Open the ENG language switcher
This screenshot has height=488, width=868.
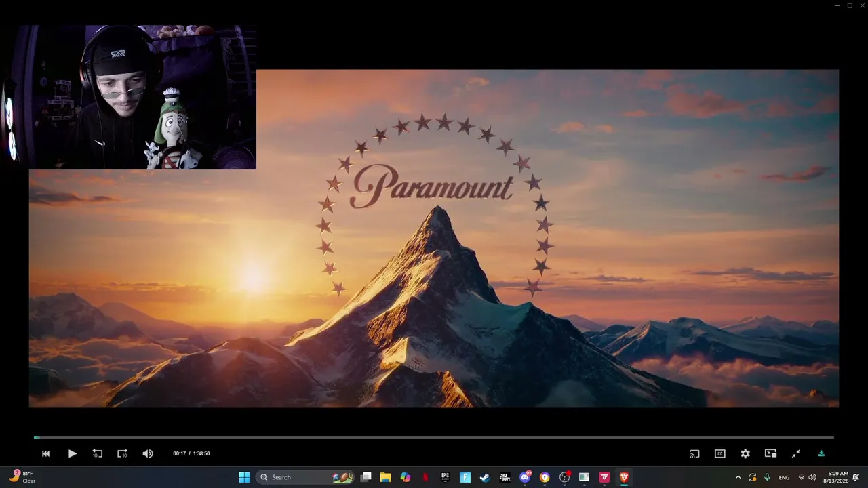[x=784, y=477]
